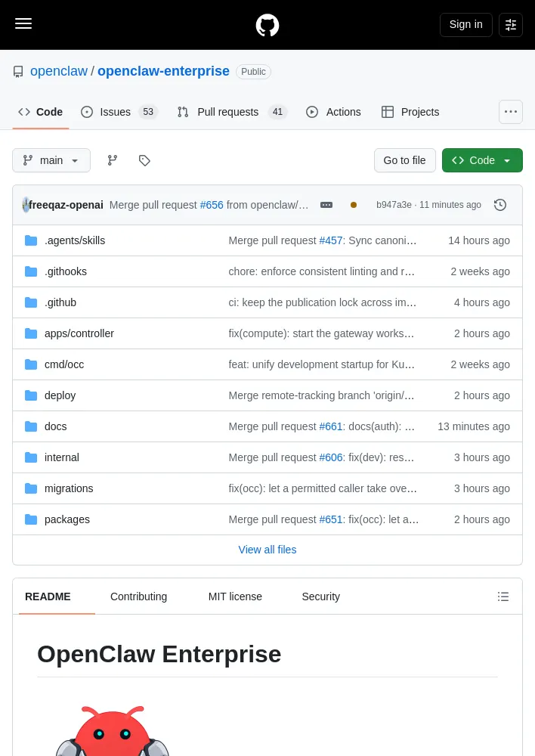This screenshot has height=756, width=535.
Task: Expand commit message ellipsis button
Action: tap(326, 205)
